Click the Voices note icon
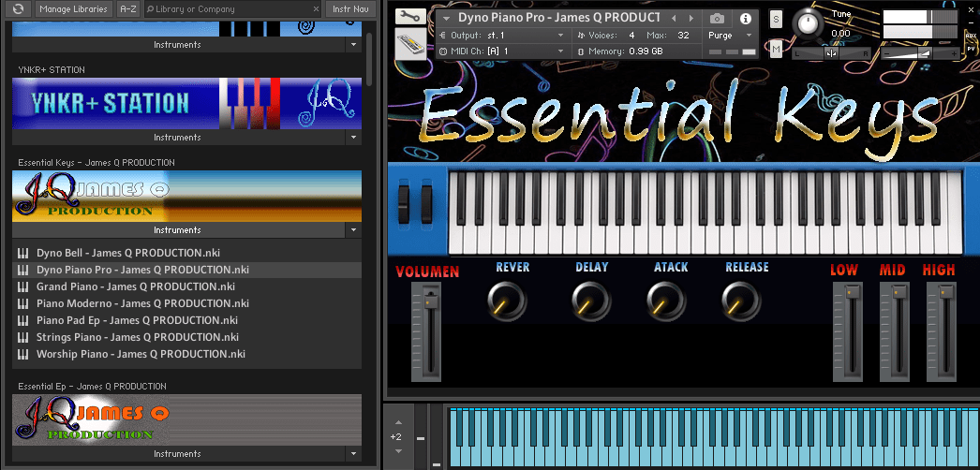Image resolution: width=980 pixels, height=470 pixels. 581,35
